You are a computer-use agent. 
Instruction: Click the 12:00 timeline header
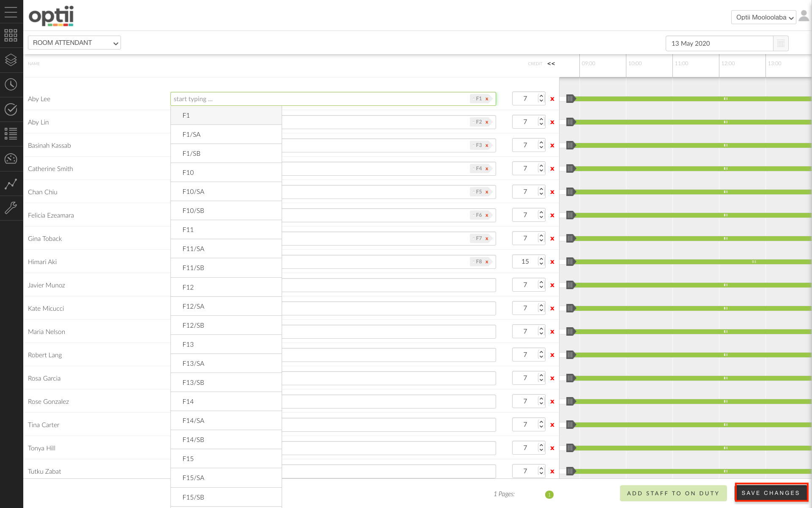click(x=728, y=63)
